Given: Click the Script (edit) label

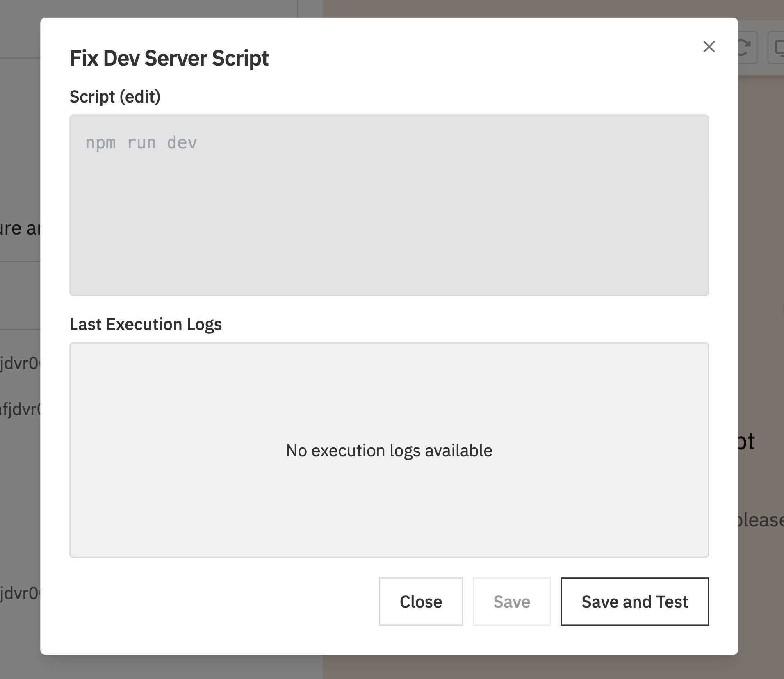Looking at the screenshot, I should click(x=115, y=97).
